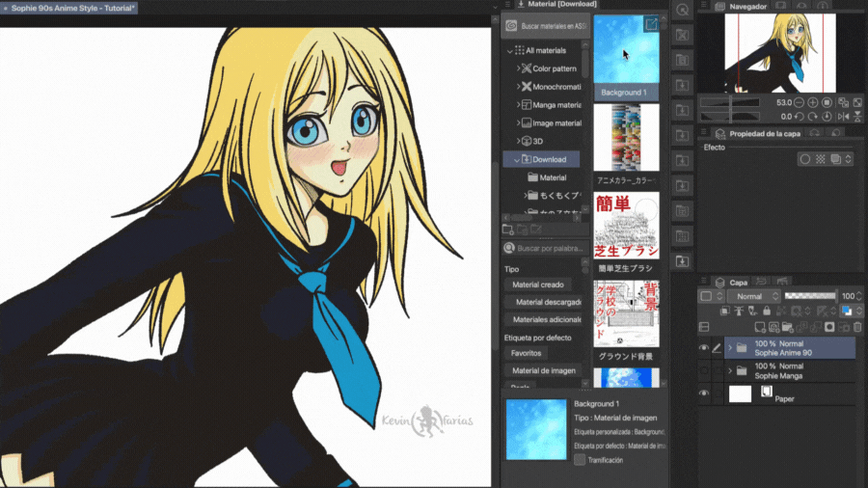Switch to Sophie 90s Anime Style document tab
The image size is (868, 488).
tap(68, 8)
